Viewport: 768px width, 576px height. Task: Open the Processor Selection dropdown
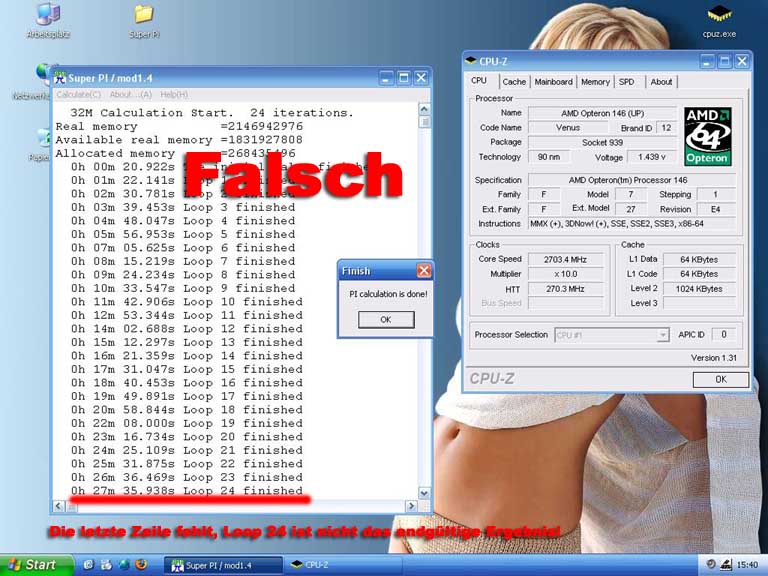point(612,335)
